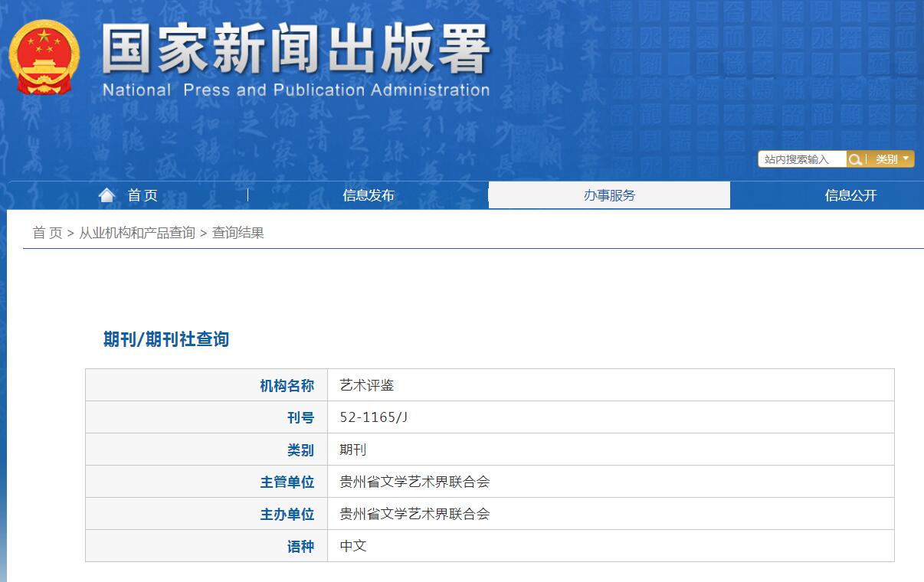Select the 办事服务 tab

pyautogui.click(x=609, y=195)
